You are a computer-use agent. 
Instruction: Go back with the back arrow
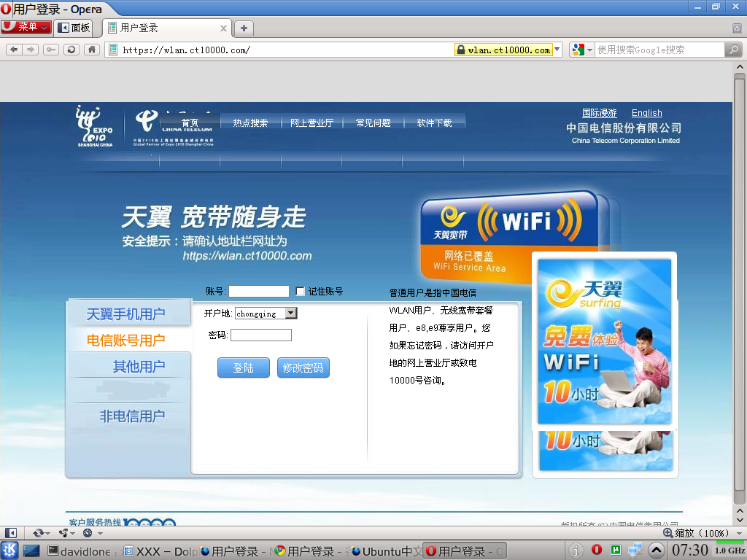tap(14, 50)
